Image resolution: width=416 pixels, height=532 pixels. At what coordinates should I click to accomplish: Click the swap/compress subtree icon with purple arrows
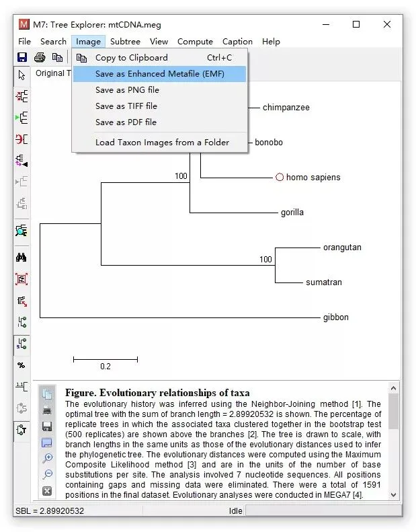pyautogui.click(x=22, y=161)
